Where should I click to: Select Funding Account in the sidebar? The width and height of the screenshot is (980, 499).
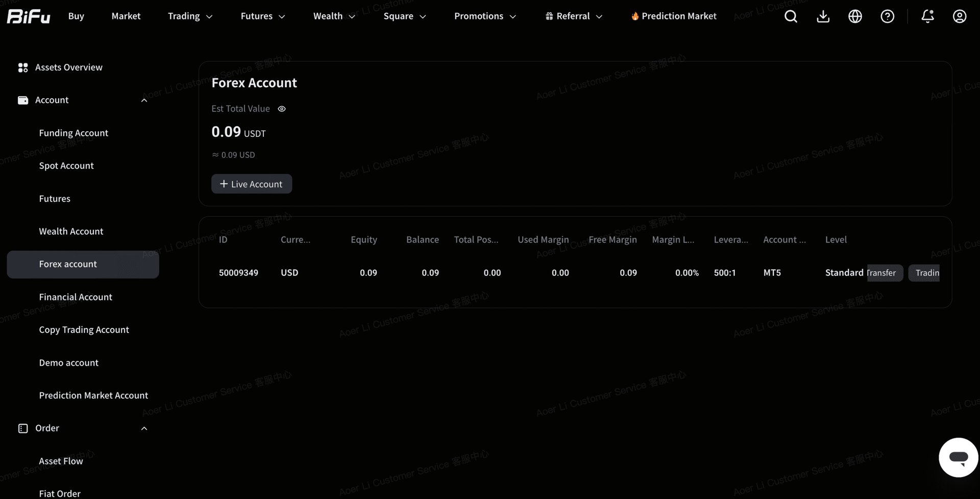click(x=73, y=133)
